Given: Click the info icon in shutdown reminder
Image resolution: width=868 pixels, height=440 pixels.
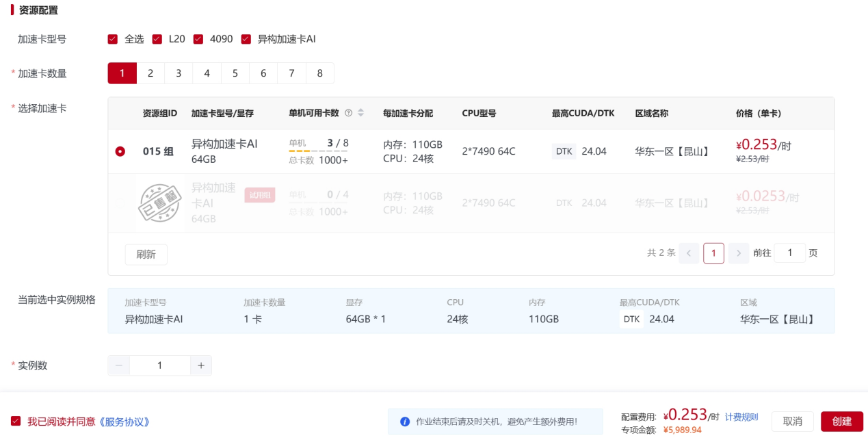Looking at the screenshot, I should (x=405, y=422).
